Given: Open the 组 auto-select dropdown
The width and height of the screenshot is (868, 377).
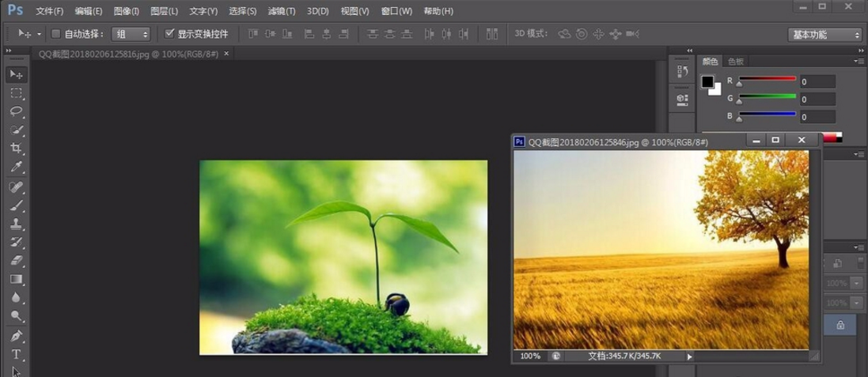Looking at the screenshot, I should point(131,34).
